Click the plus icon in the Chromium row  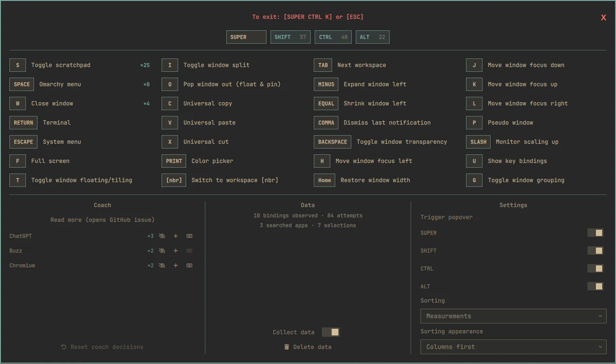[x=176, y=265]
